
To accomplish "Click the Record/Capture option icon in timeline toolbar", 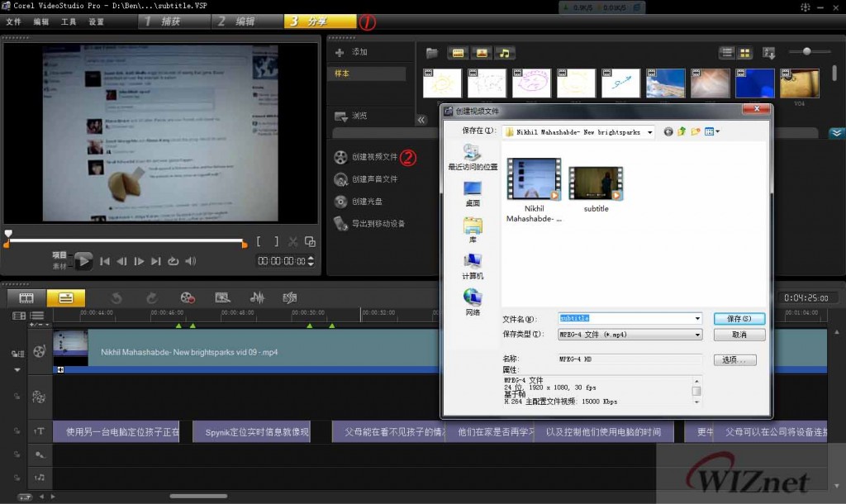I will coord(188,297).
